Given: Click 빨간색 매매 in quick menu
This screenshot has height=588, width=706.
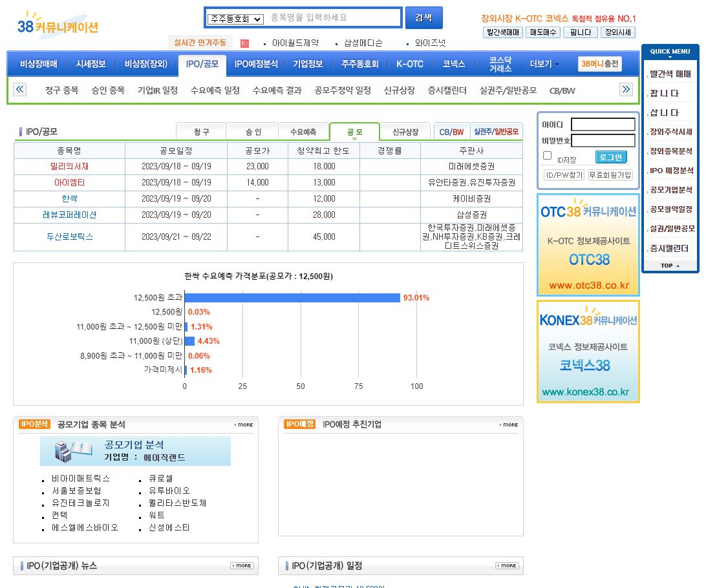Looking at the screenshot, I should click(670, 74).
